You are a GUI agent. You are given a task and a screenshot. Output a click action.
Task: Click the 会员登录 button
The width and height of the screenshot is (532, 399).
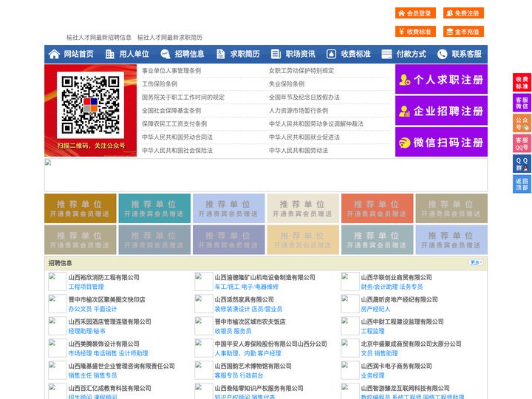click(x=415, y=13)
